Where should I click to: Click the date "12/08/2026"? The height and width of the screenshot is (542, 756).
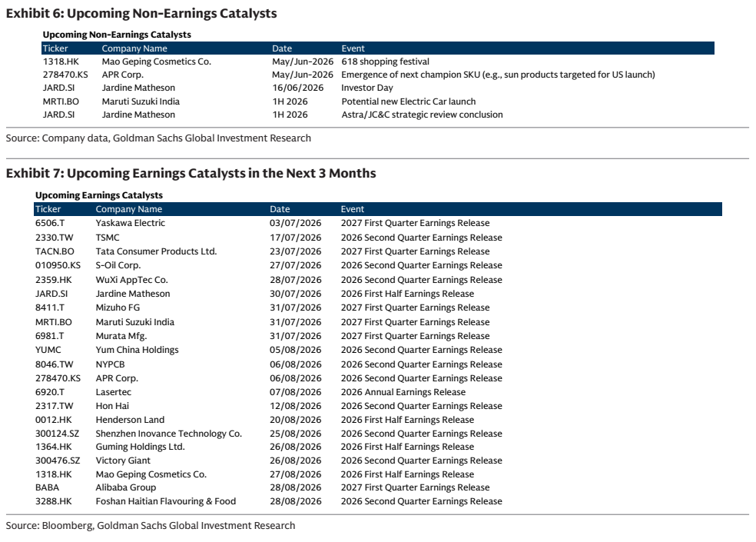(296, 406)
